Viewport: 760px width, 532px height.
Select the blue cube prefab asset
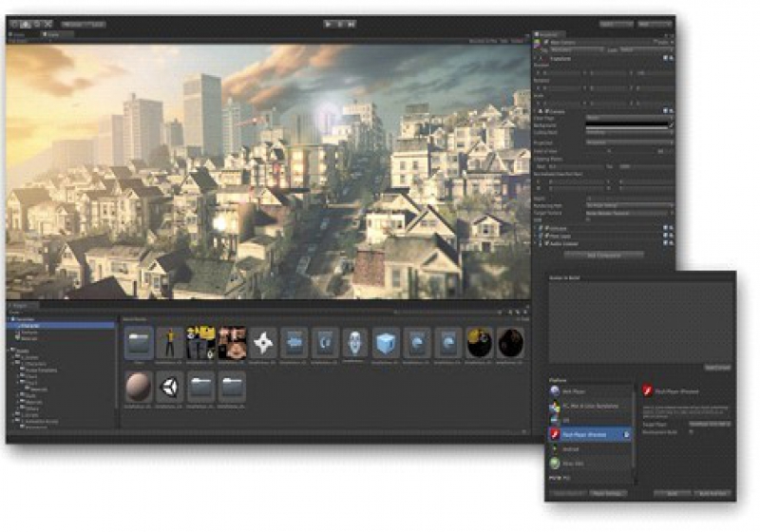click(x=387, y=343)
